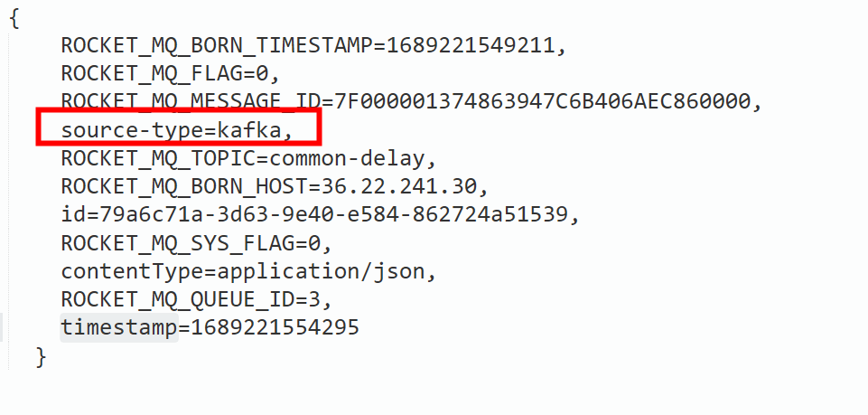Click the ROCKET_MQ_SYS_FLAG=0 line
This screenshot has width=868, height=415.
197,242
